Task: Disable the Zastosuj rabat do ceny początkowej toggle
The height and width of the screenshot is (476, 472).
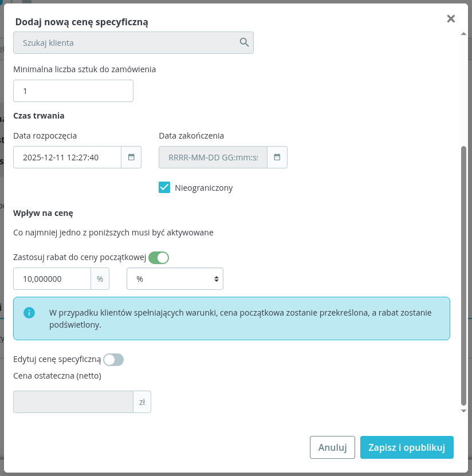Action: coord(159,258)
